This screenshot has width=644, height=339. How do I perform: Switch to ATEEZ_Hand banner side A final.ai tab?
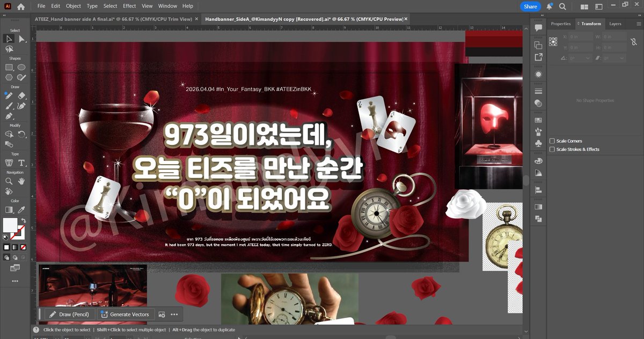tap(113, 19)
